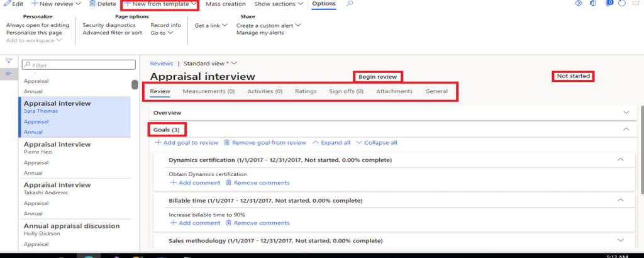Viewport: 644px width, 258px height.
Task: Toggle the list view icon in left sidebar
Action: pyautogui.click(x=9, y=74)
